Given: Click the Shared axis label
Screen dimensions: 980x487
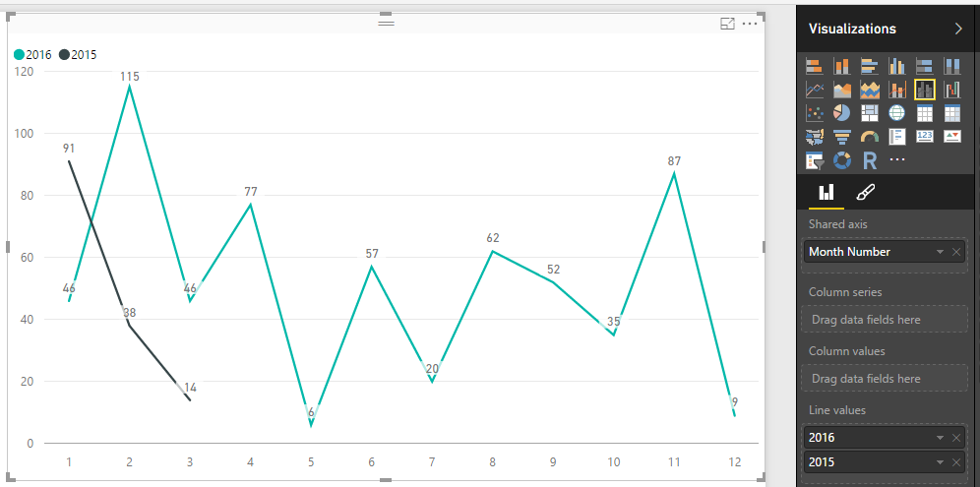Looking at the screenshot, I should (837, 223).
